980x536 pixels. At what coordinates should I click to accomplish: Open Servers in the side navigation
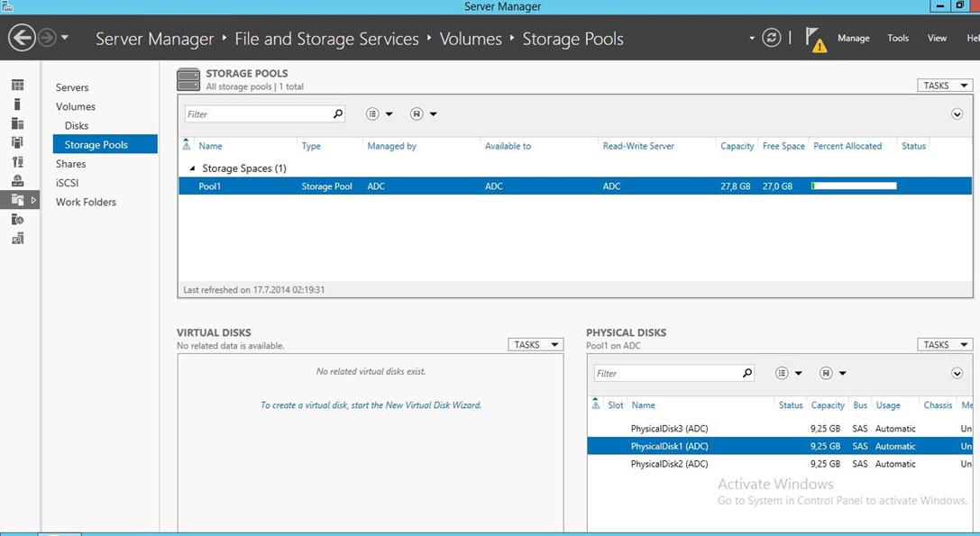pos(72,87)
